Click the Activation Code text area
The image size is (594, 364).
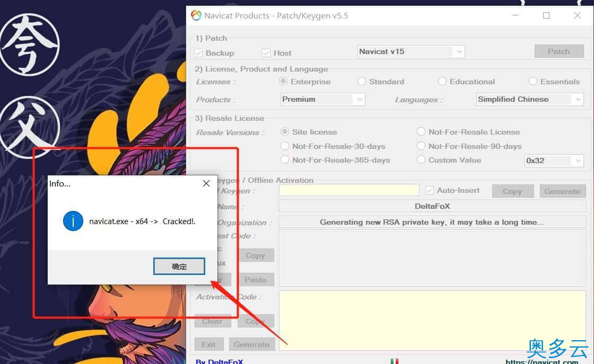432,320
